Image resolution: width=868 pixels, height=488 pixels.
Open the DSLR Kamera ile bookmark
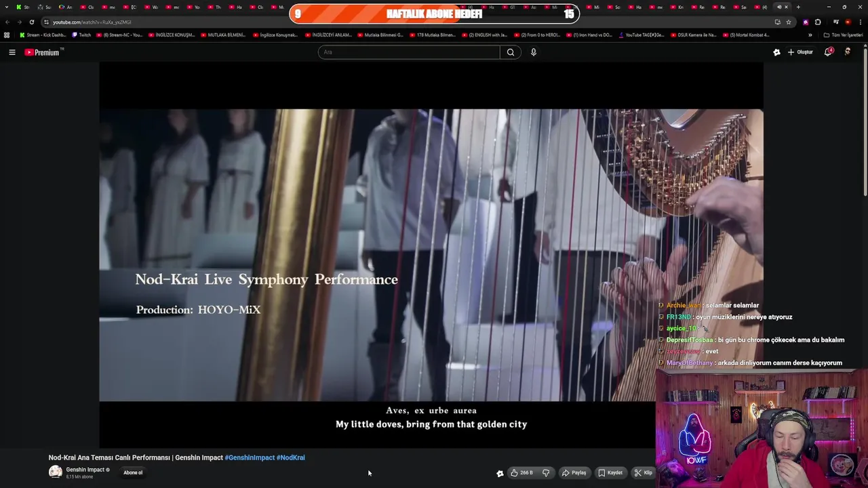click(x=693, y=35)
